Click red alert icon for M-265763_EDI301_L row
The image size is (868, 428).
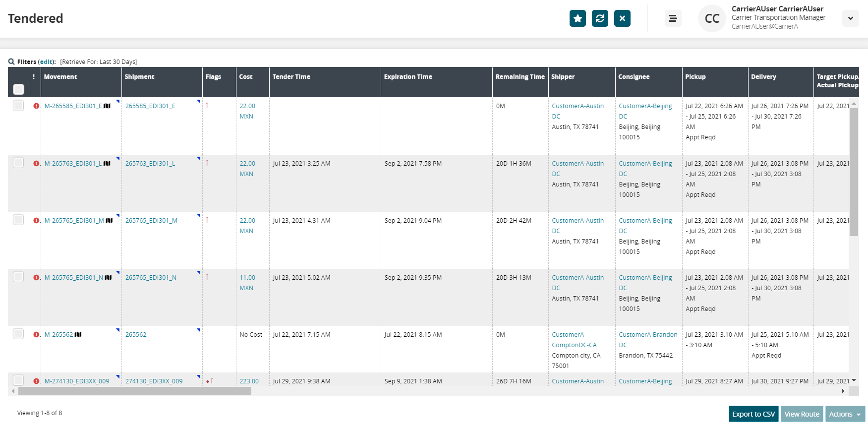36,164
